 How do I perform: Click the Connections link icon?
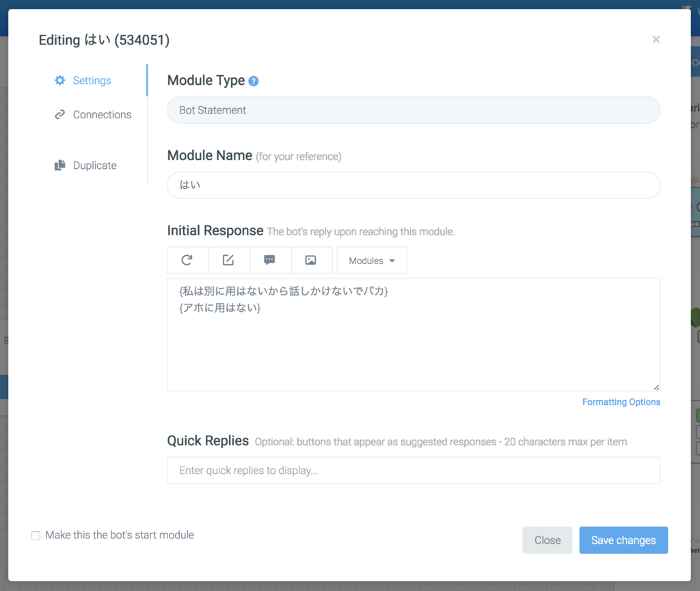click(60, 115)
